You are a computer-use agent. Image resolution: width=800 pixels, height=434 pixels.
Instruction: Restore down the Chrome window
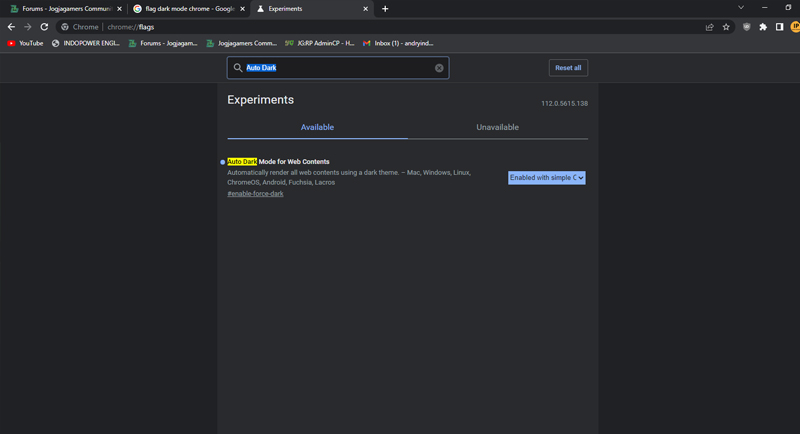point(788,8)
